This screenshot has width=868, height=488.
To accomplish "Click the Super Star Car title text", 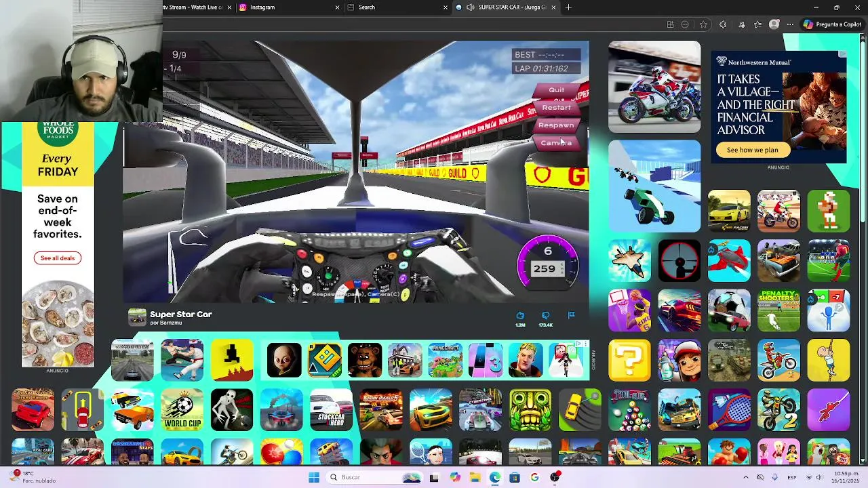I will click(x=181, y=314).
